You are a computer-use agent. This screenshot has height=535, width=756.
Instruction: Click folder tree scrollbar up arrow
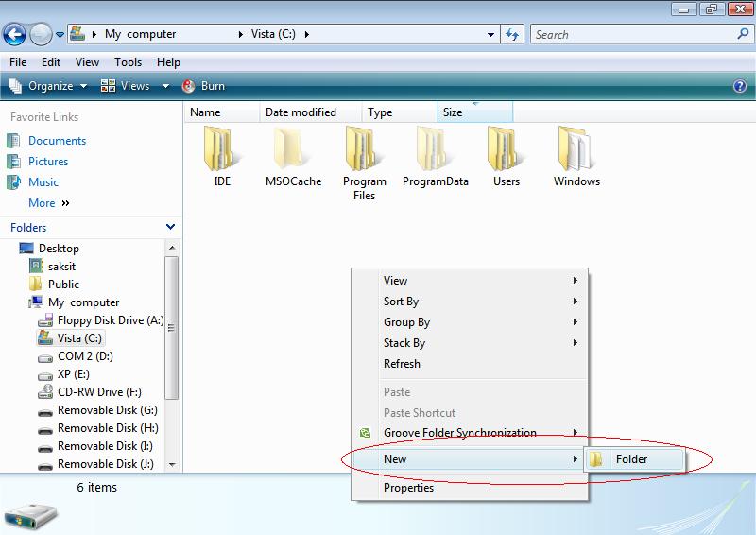[x=172, y=248]
